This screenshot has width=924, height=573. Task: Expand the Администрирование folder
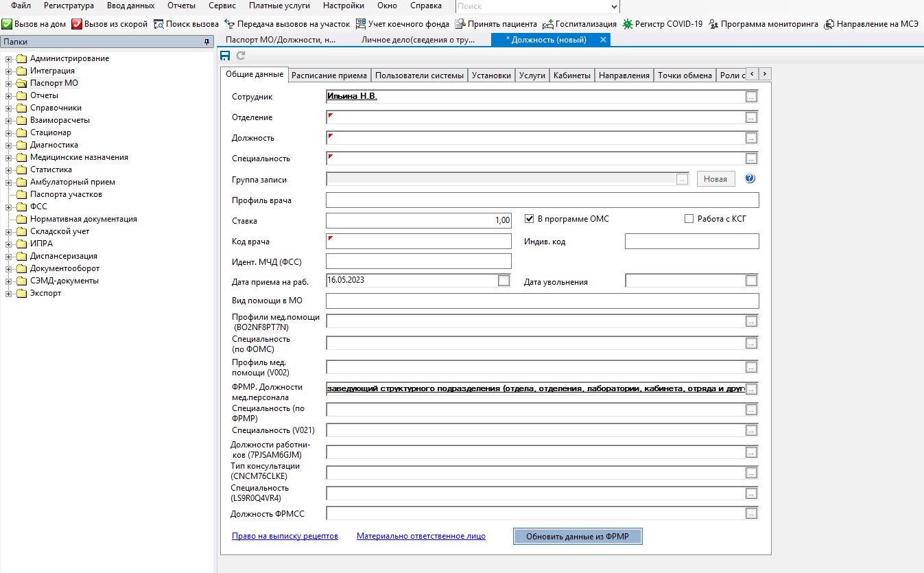[x=9, y=58]
